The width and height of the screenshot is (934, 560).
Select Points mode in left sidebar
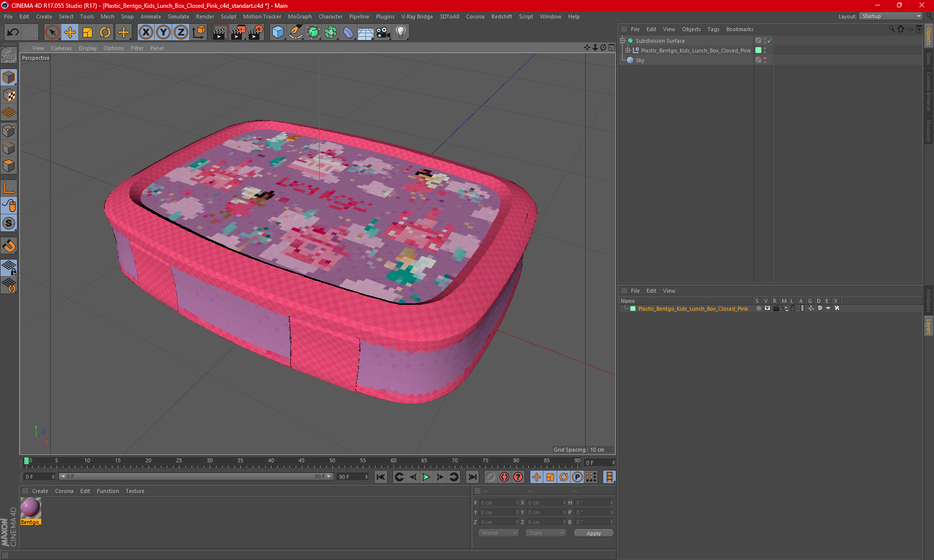[9, 131]
